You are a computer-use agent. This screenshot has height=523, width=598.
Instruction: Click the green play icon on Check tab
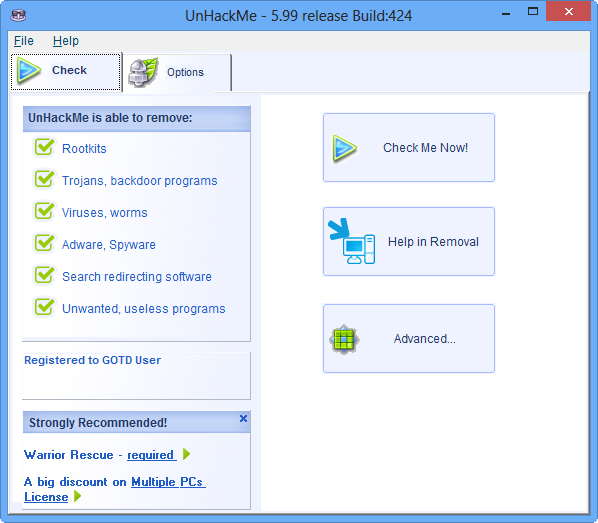(29, 71)
